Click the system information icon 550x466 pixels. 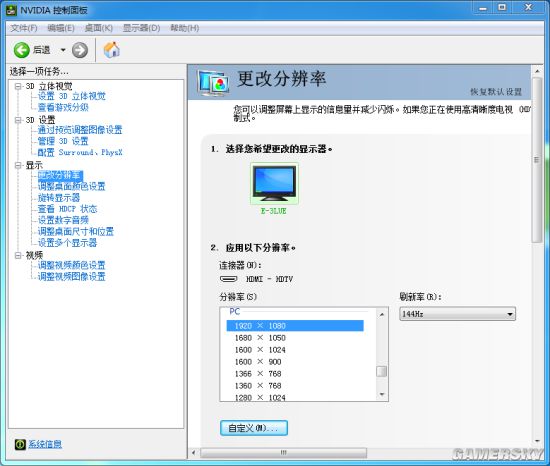20,444
